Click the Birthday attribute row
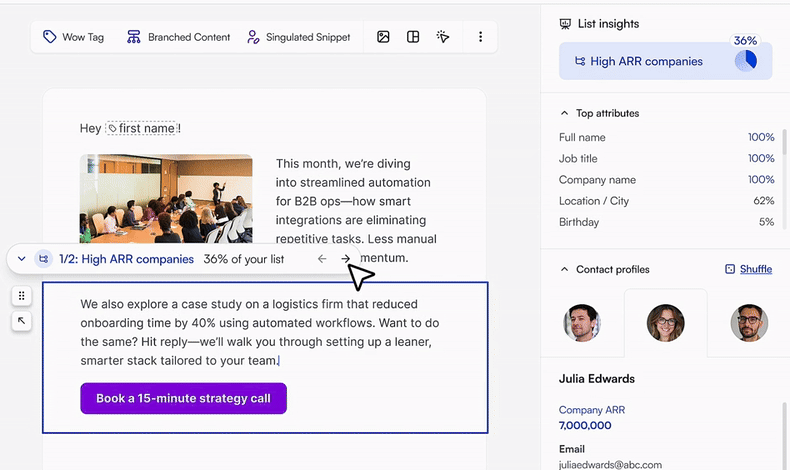Screen dimensions: 790x470 pos(667,222)
